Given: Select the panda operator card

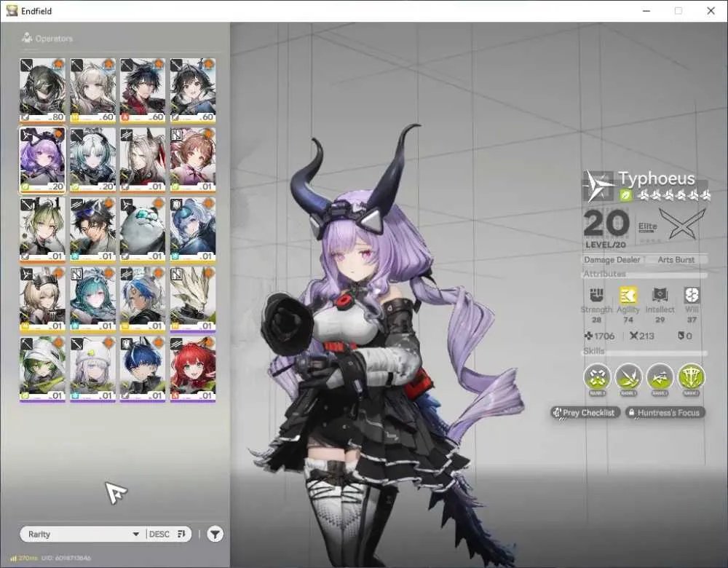Looking at the screenshot, I should (x=143, y=230).
